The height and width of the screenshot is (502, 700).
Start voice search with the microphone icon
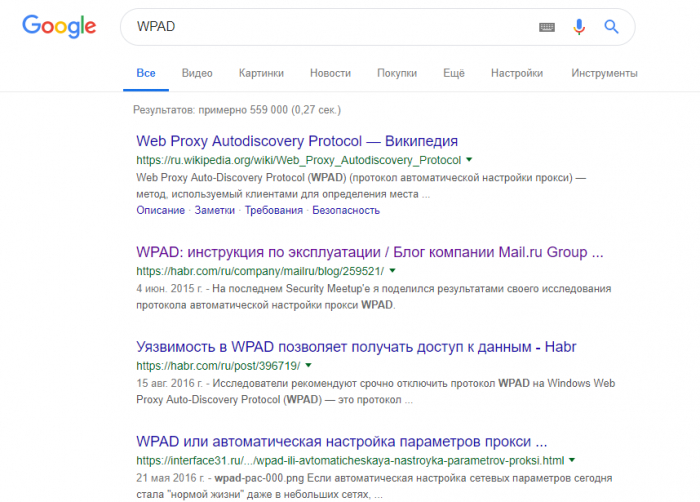[x=579, y=27]
